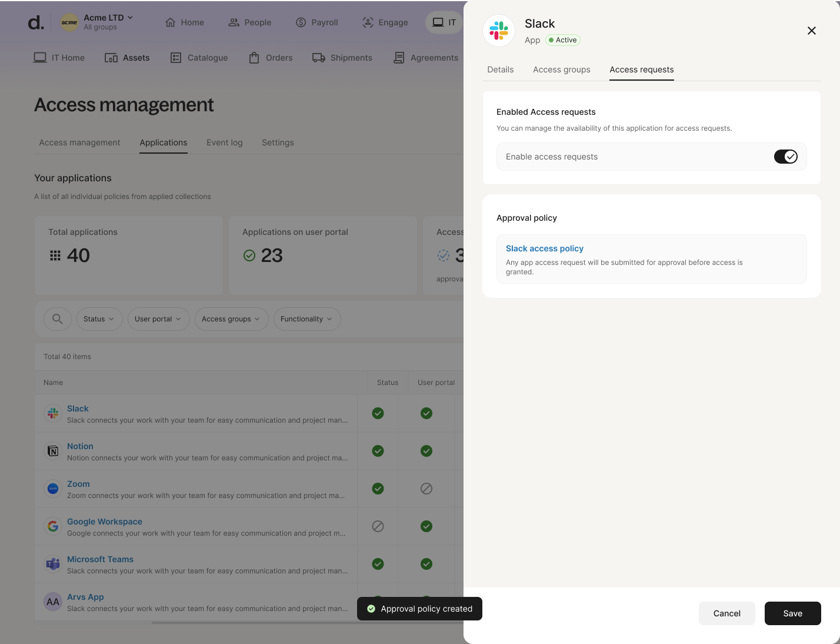Save the Slack access request settings
The height and width of the screenshot is (644, 840).
click(792, 613)
